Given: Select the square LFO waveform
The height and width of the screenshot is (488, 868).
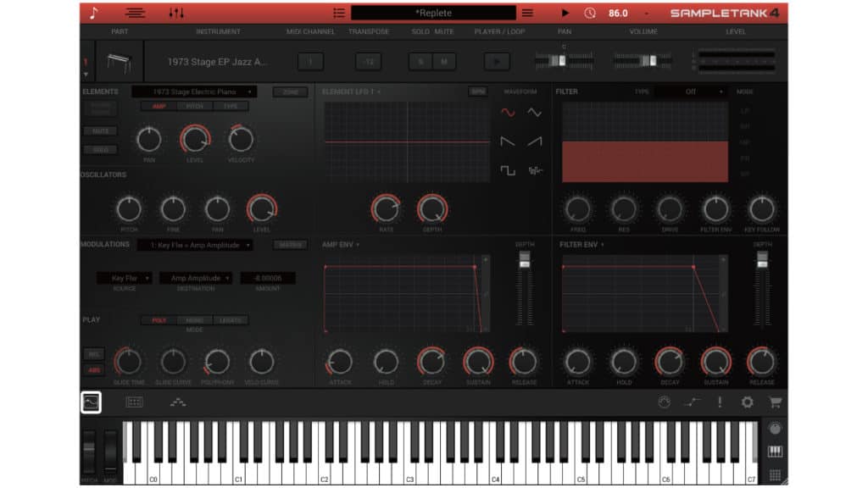Looking at the screenshot, I should pyautogui.click(x=507, y=169).
